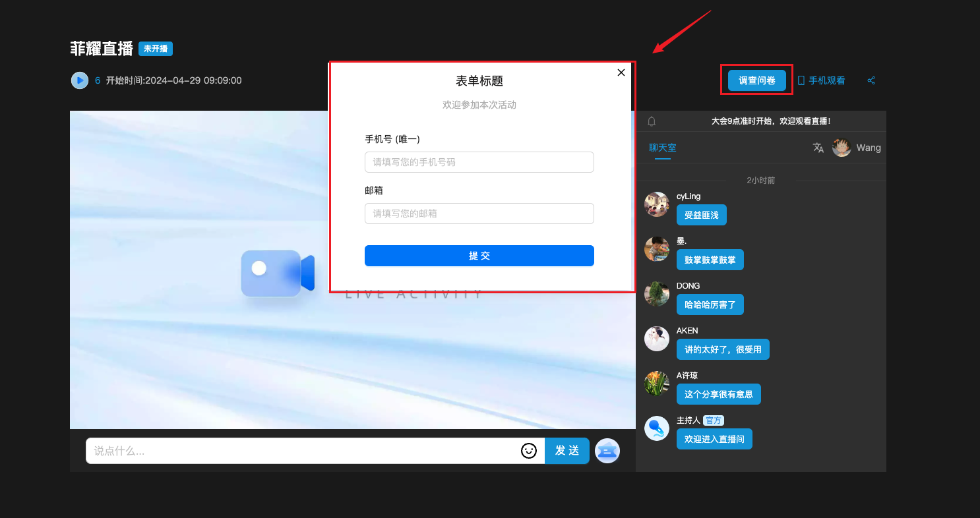Click cyLing's profile avatar in chat
This screenshot has height=518, width=980.
(x=657, y=204)
